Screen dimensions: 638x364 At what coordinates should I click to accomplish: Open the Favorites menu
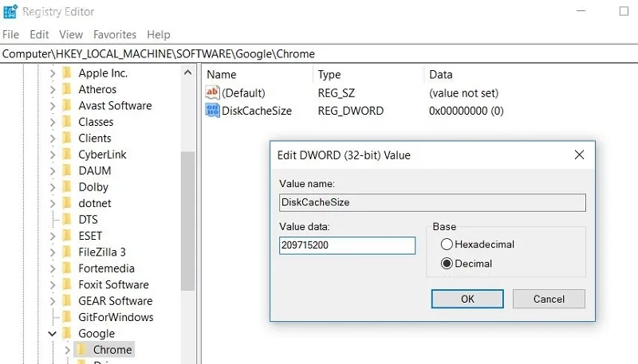(115, 34)
